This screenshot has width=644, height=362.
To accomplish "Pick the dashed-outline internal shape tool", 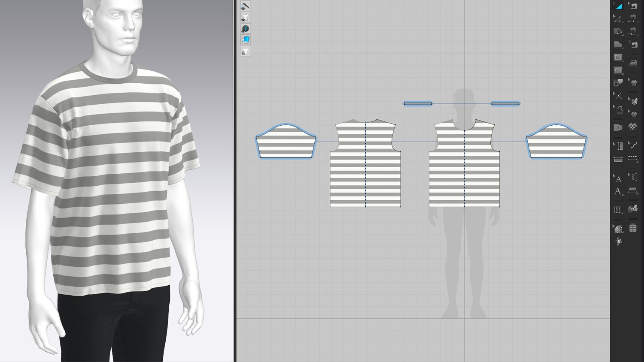I will coord(618,70).
